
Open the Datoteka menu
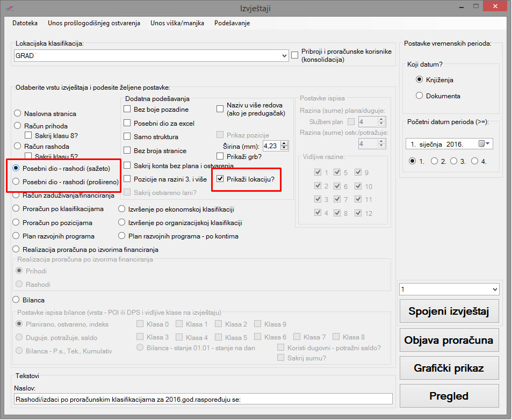pyautogui.click(x=25, y=23)
